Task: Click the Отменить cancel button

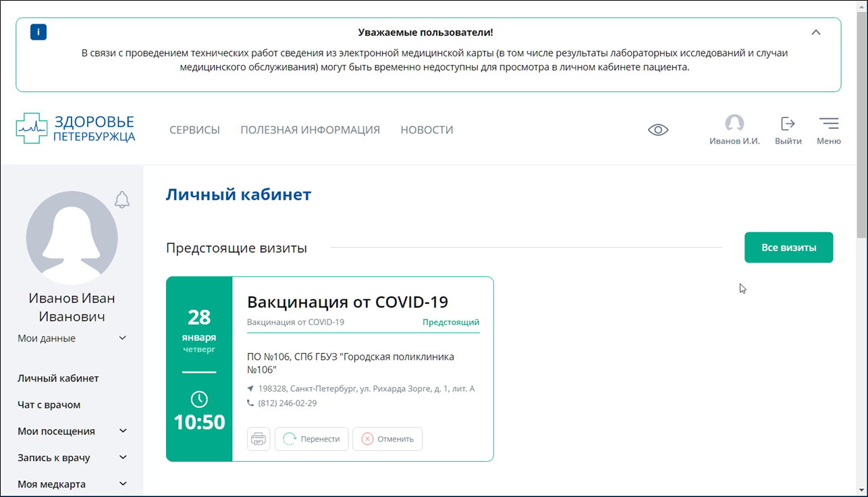Action: tap(387, 439)
